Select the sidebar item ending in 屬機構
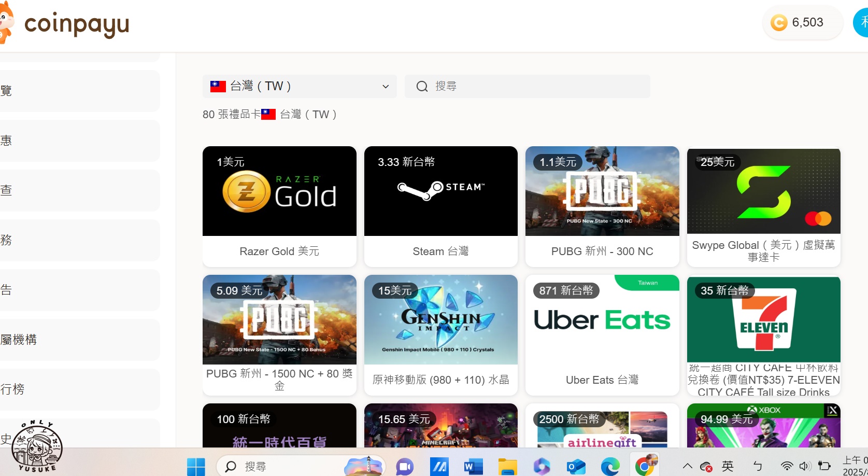 [80, 340]
